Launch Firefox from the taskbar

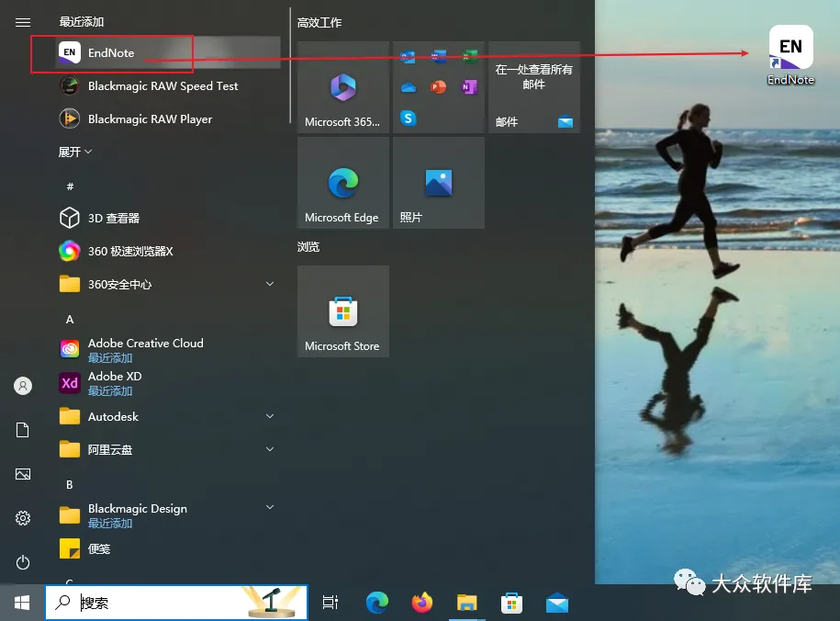(x=422, y=603)
